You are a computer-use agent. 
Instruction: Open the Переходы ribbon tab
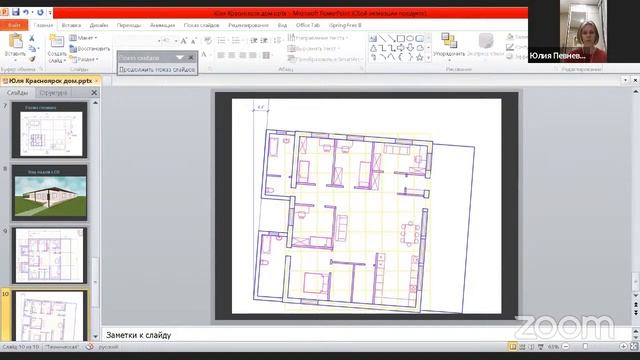coord(129,25)
